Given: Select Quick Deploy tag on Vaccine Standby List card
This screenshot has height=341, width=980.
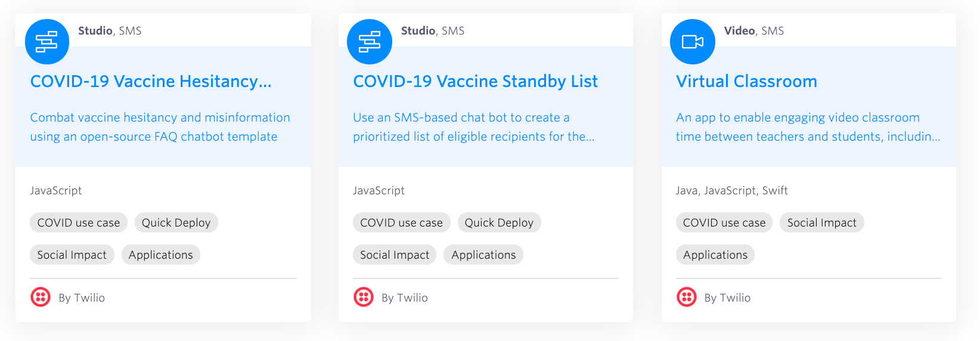Looking at the screenshot, I should click(499, 222).
